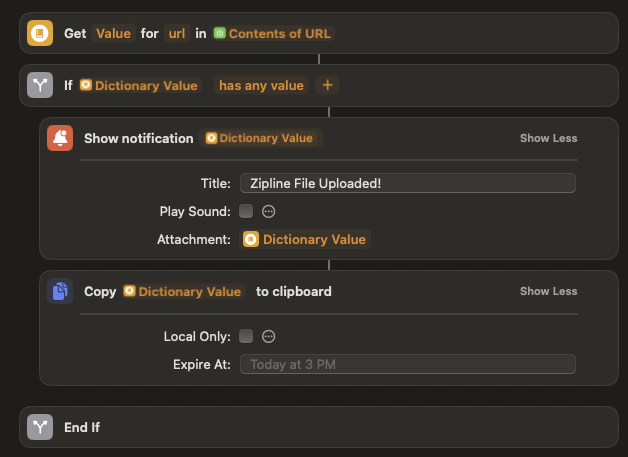This screenshot has width=628, height=457.
Task: Click the ellipsis icon beside Local Only
Action: click(268, 336)
